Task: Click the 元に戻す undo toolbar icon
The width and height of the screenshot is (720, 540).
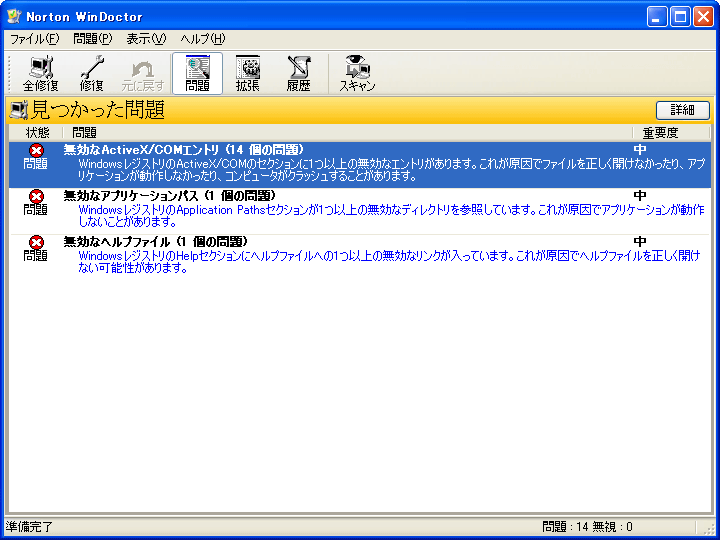Action: [143, 73]
